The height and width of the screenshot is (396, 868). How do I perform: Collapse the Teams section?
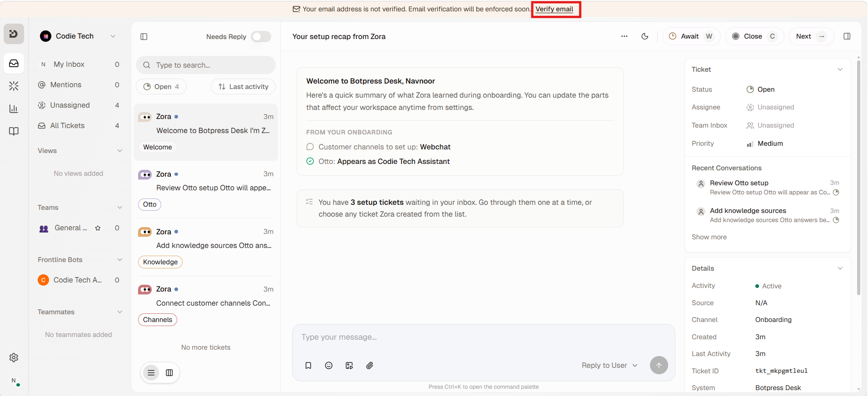120,208
